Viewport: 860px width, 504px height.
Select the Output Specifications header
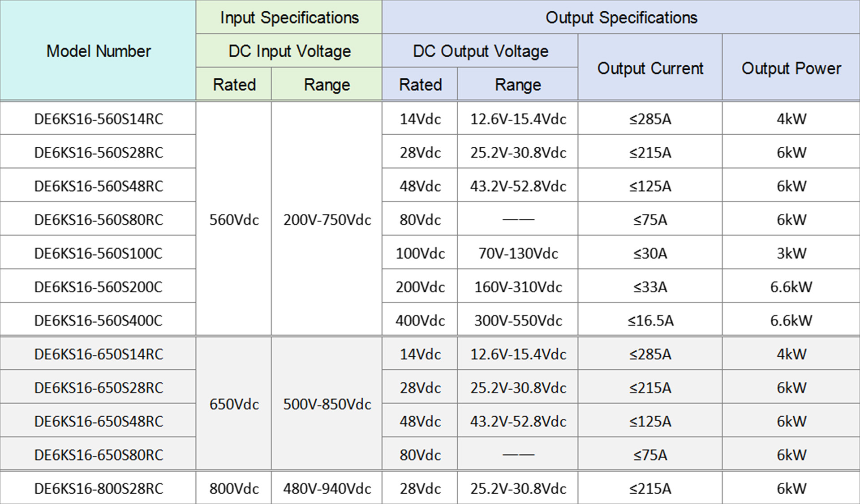[x=621, y=17]
